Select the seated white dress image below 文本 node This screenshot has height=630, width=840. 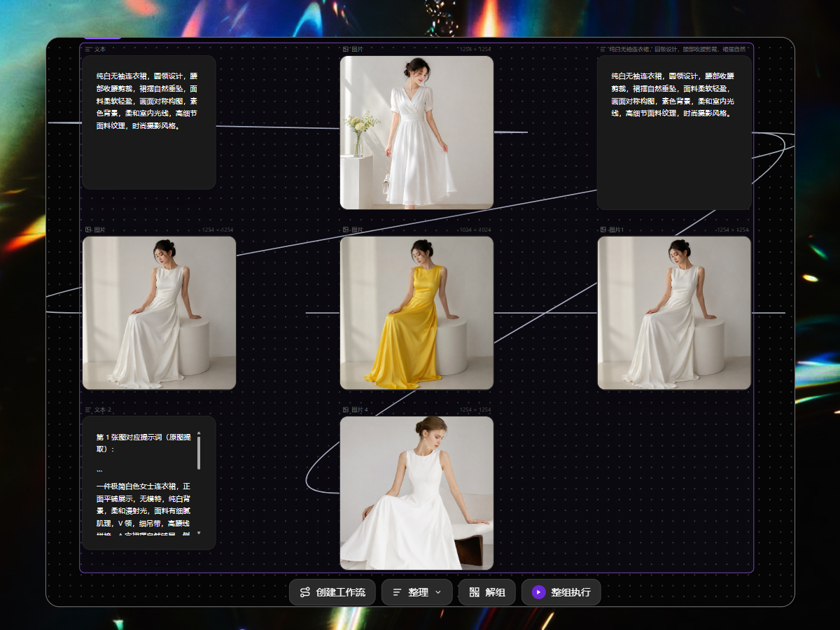159,313
